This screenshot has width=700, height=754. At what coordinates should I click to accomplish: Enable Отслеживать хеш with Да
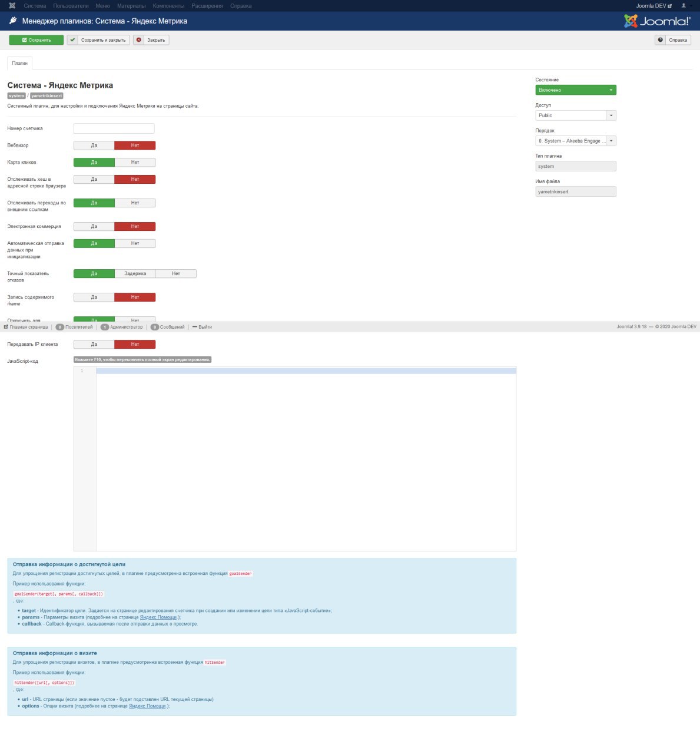tap(94, 179)
